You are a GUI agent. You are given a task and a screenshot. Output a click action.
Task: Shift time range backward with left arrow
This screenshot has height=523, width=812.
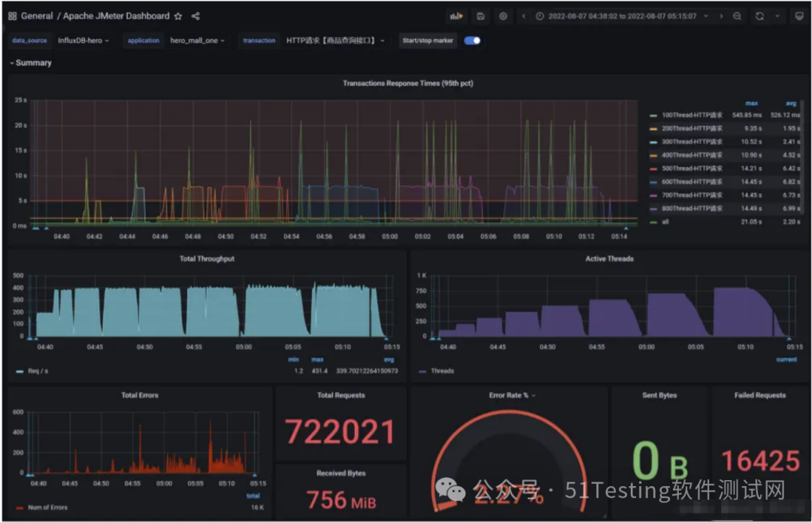[x=523, y=16]
